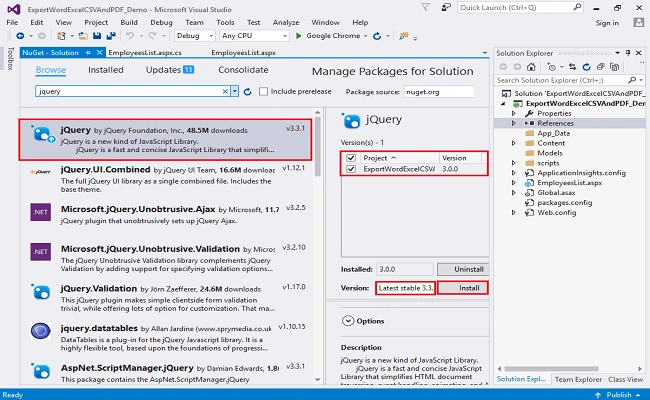Screen dimensions: 650x400
Task: Click Sign in link
Action: [x=607, y=23]
